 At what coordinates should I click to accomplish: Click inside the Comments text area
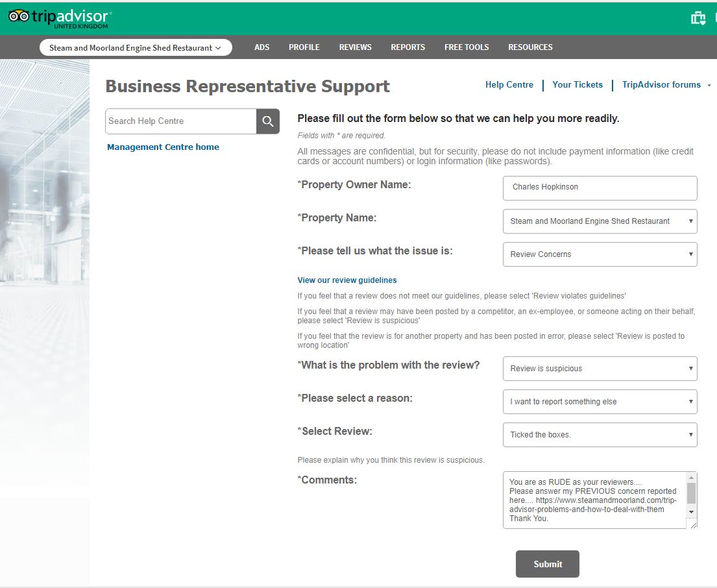pos(594,500)
